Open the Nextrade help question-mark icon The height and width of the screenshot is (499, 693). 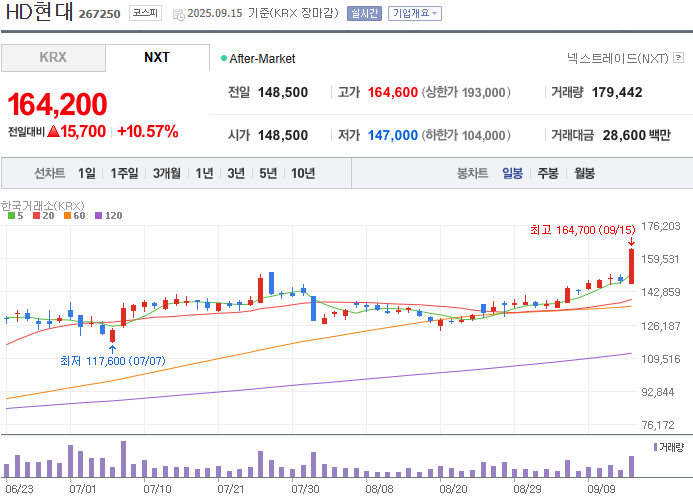coord(678,57)
